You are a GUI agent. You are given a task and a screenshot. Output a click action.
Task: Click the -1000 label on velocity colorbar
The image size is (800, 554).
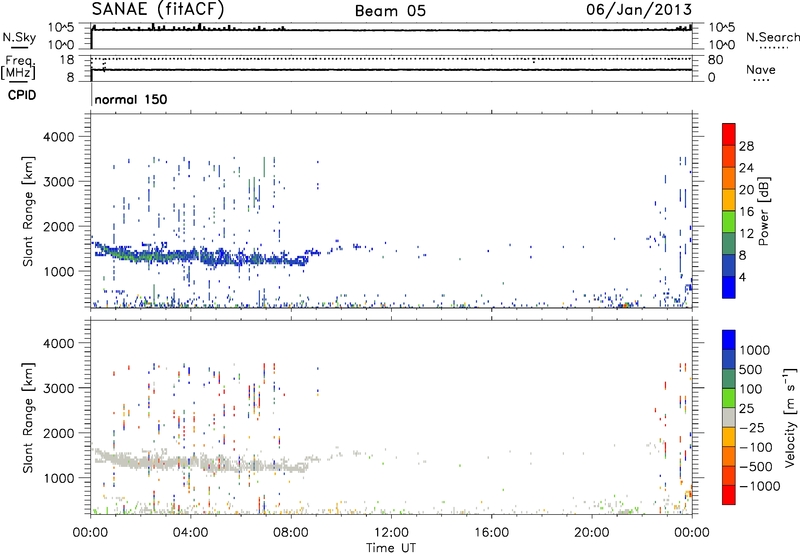(x=759, y=486)
